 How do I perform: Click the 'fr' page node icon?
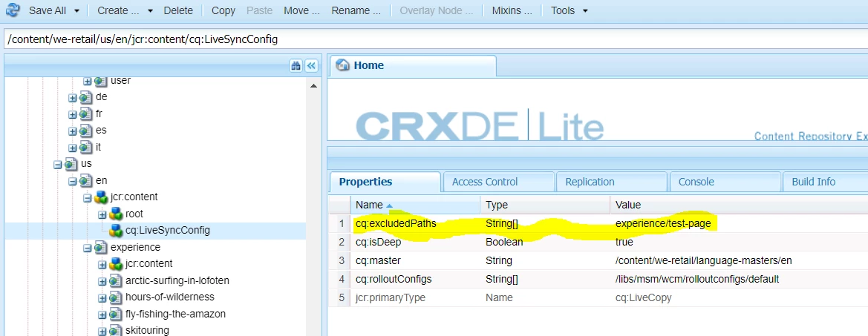86,113
